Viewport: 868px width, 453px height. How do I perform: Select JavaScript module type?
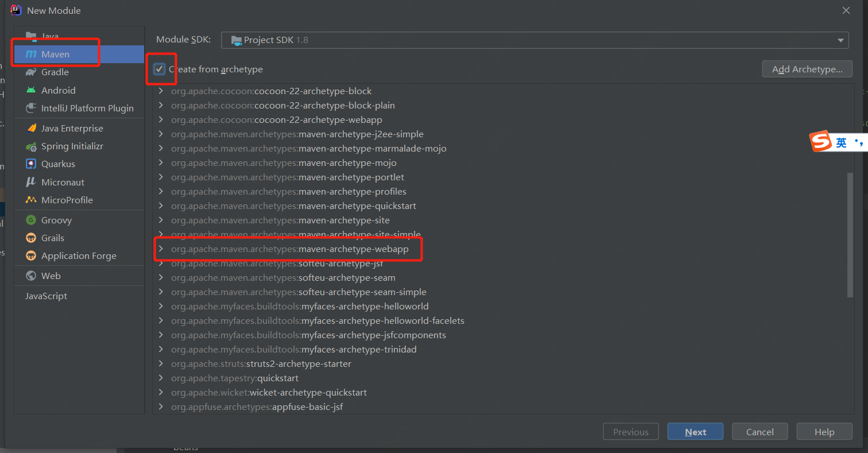79,296
